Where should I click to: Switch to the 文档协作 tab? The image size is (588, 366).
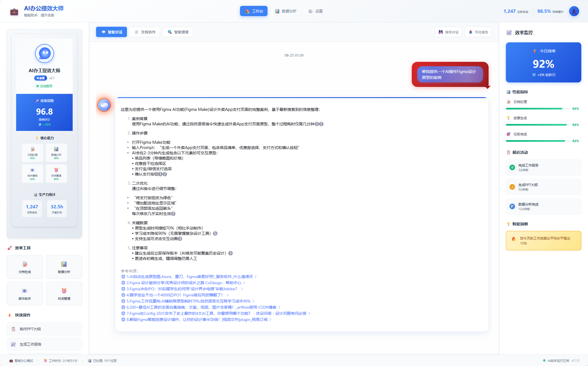click(x=145, y=32)
